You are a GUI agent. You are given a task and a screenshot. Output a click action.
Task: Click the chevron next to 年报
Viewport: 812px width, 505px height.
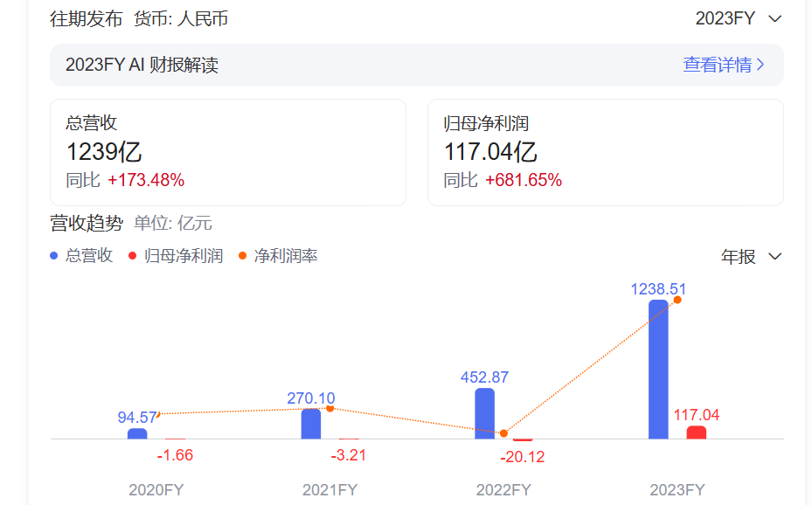pos(774,256)
